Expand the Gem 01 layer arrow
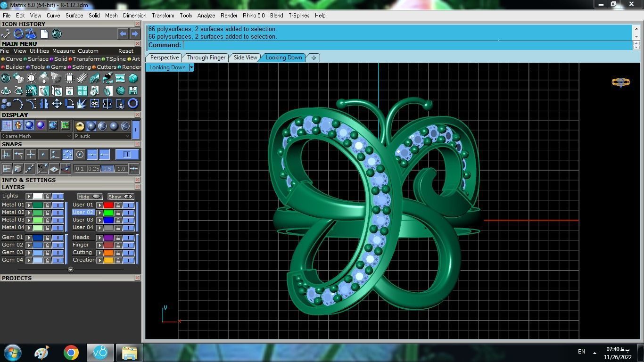 coord(29,238)
